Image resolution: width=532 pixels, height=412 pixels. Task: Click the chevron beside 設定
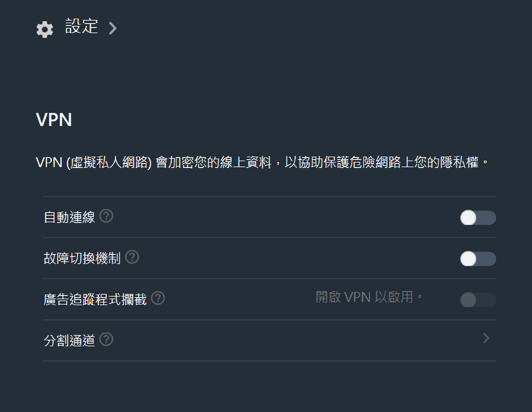113,28
